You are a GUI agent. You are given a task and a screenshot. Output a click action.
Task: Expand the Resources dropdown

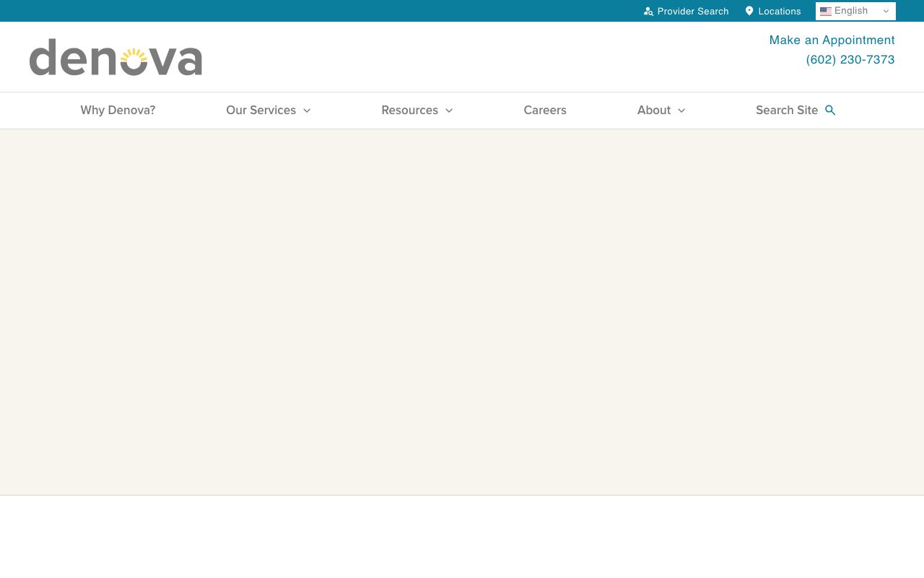(417, 110)
